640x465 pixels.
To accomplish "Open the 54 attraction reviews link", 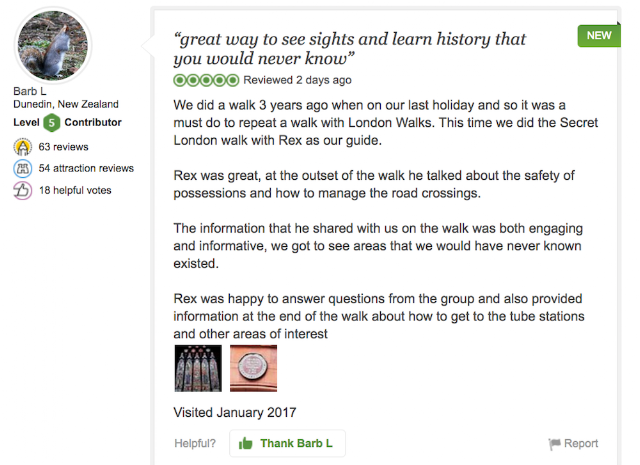I will click(86, 168).
